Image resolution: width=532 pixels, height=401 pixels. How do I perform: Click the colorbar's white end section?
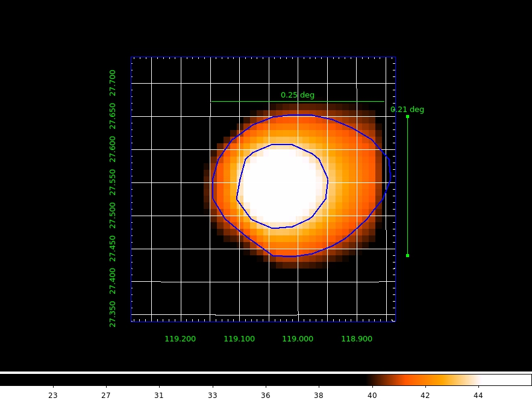(x=505, y=380)
